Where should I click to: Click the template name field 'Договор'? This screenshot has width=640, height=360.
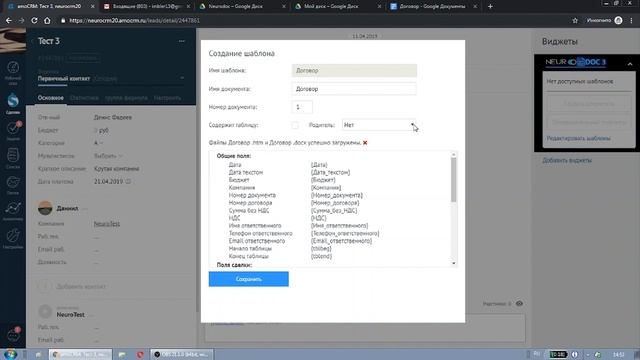(354, 70)
